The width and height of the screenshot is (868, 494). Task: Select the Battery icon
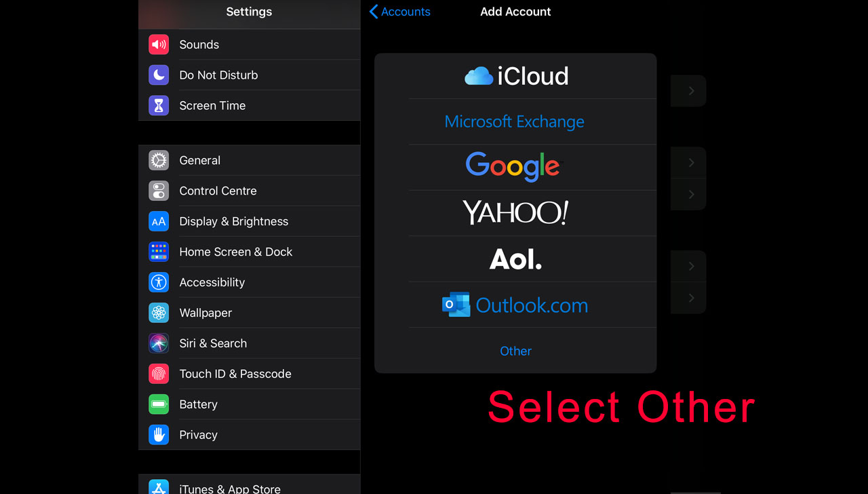(159, 404)
